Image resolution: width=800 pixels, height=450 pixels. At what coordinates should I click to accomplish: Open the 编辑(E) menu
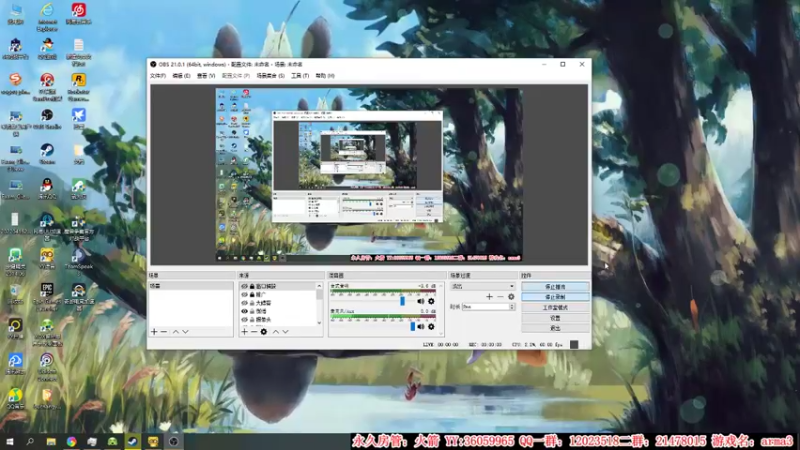tap(181, 76)
